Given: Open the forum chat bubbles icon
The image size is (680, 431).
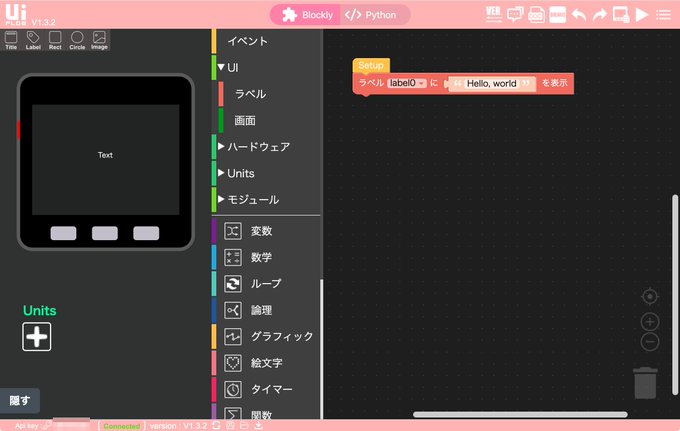Looking at the screenshot, I should pyautogui.click(x=515, y=14).
